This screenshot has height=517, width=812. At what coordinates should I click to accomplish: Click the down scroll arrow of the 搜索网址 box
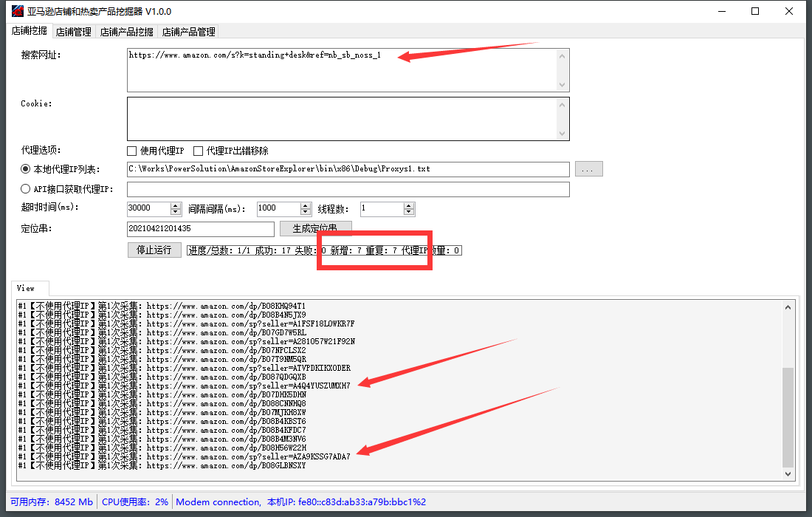pos(562,84)
